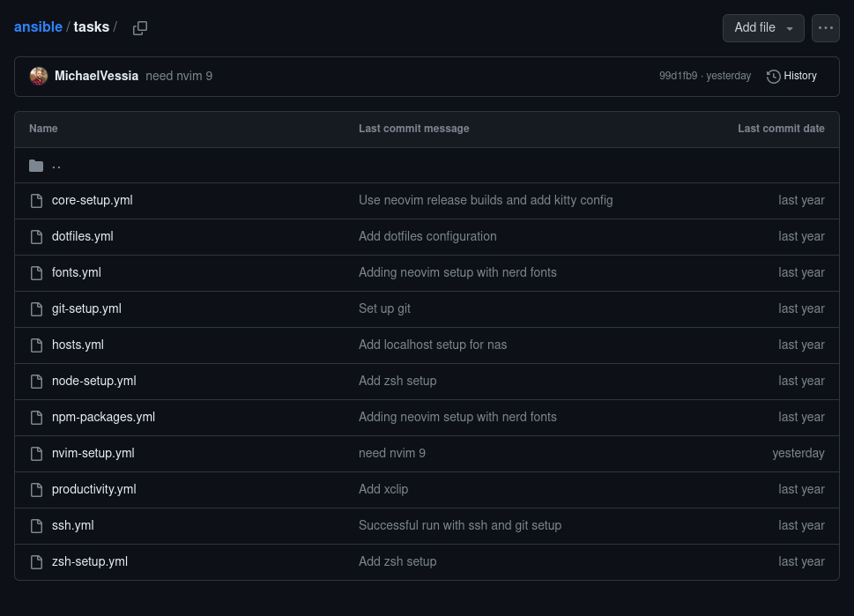The image size is (854, 616).
Task: View commit history with the History button
Action: (x=791, y=77)
